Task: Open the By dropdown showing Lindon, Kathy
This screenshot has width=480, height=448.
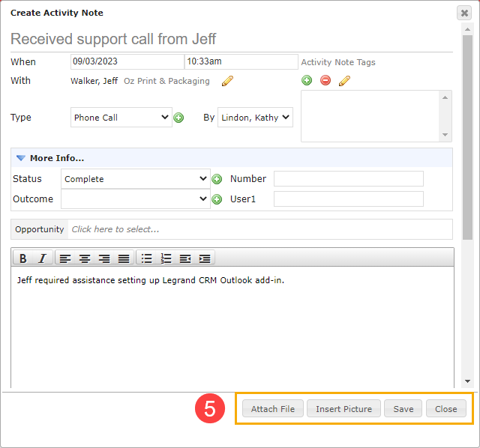Action: point(255,117)
